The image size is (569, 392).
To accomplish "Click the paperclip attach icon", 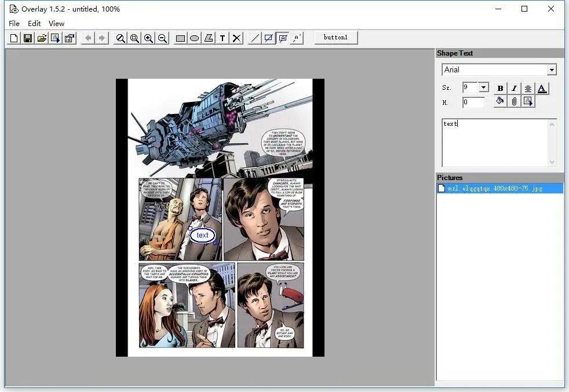I will (x=514, y=101).
